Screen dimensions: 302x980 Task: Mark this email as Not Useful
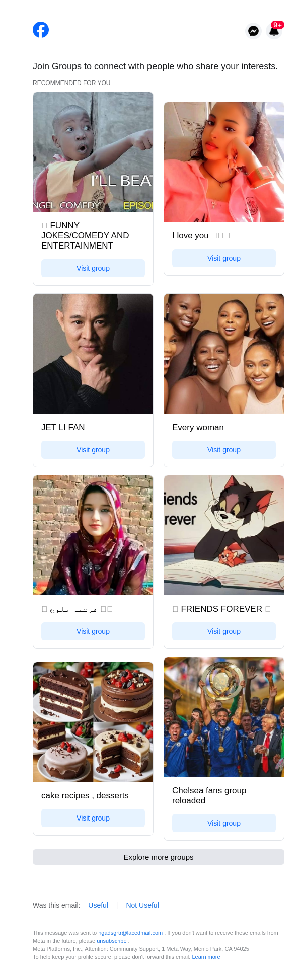click(142, 905)
